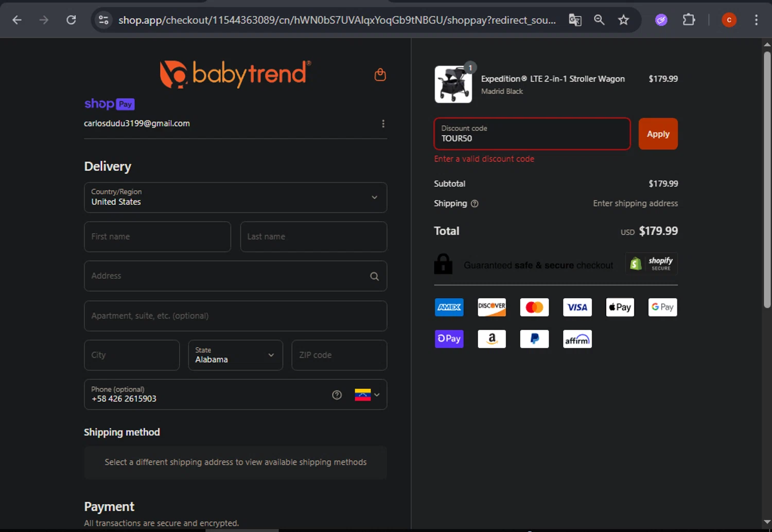This screenshot has height=532, width=772.
Task: Click 'Enter shipping address' text
Action: click(x=636, y=204)
